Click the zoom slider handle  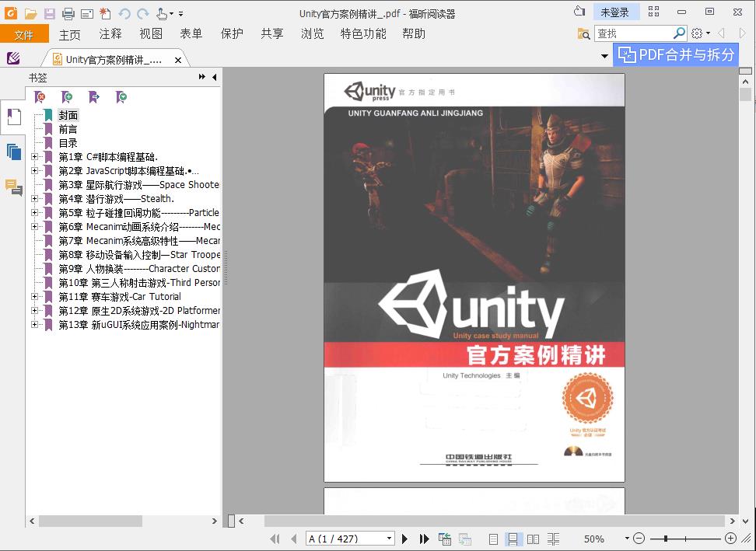(665, 539)
